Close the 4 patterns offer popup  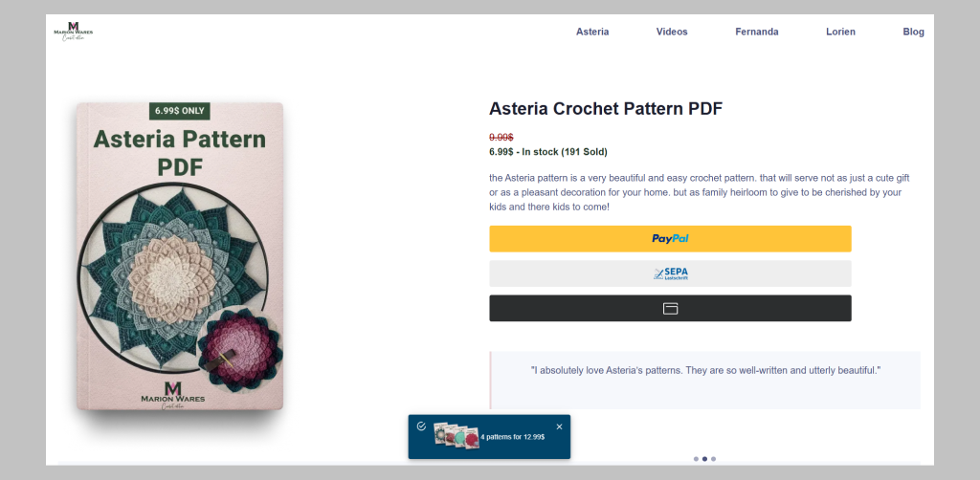tap(559, 426)
